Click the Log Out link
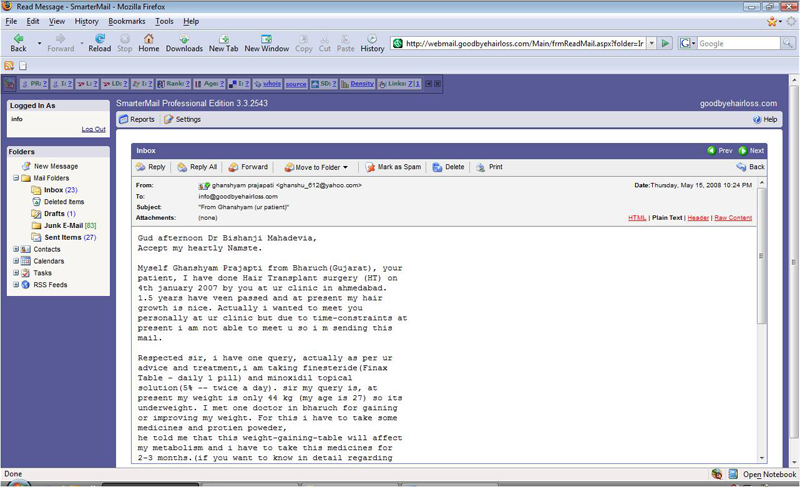Screen dimensions: 800x487 (x=93, y=129)
